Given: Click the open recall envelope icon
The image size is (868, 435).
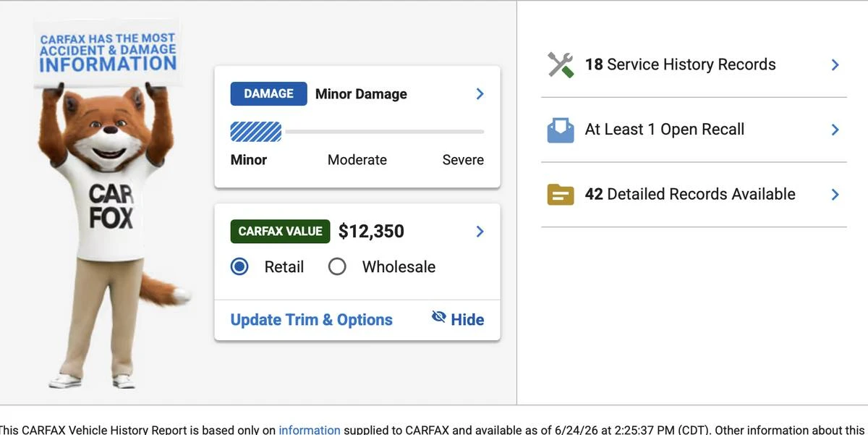Looking at the screenshot, I should [x=561, y=130].
